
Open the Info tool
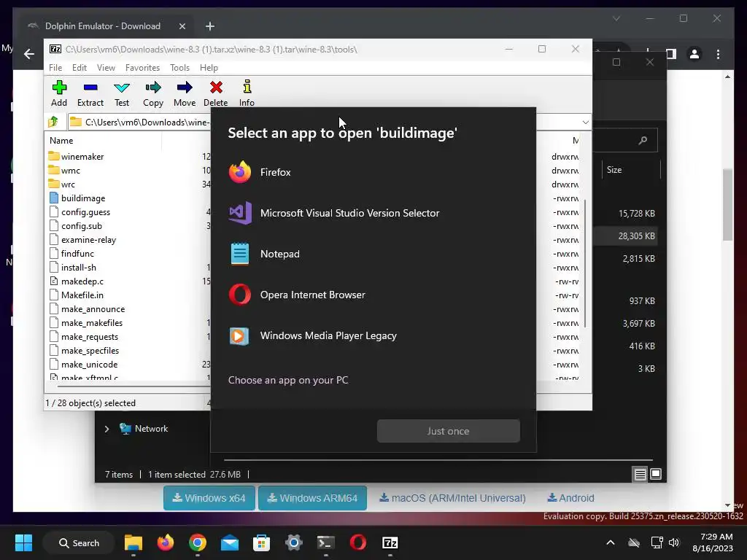pyautogui.click(x=247, y=93)
